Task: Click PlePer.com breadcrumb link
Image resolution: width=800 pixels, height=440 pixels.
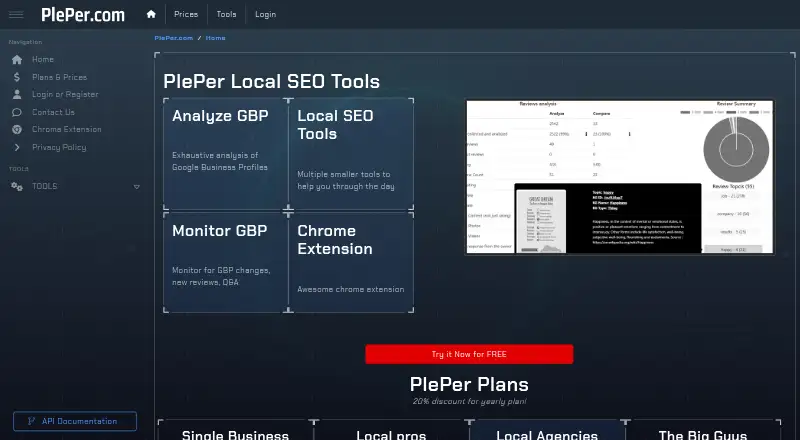Action: [173, 38]
